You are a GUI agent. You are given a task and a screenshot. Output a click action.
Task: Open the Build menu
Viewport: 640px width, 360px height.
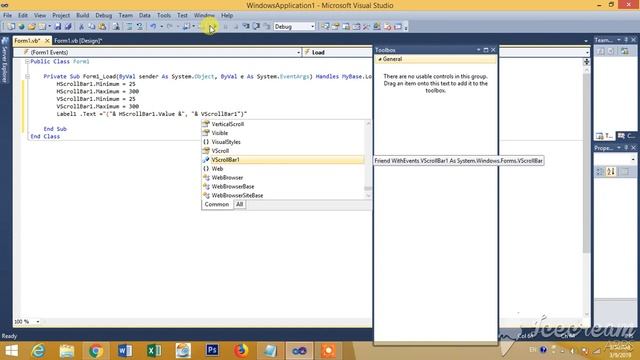click(82, 16)
